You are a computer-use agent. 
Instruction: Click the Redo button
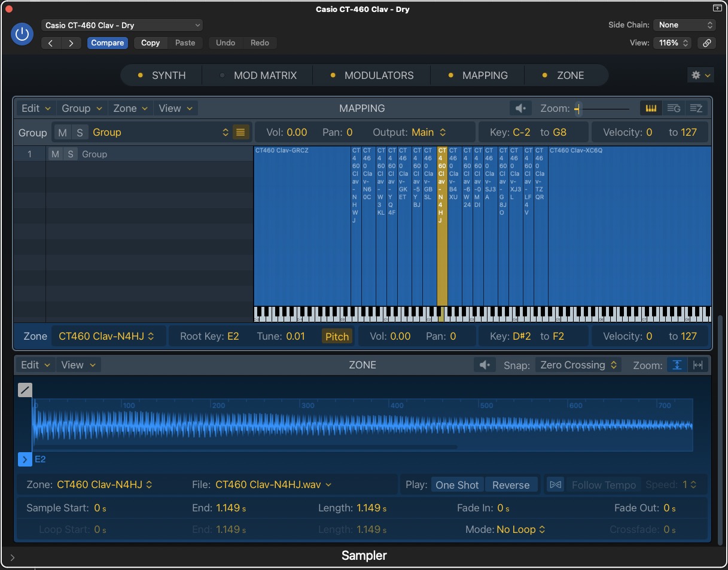[260, 43]
